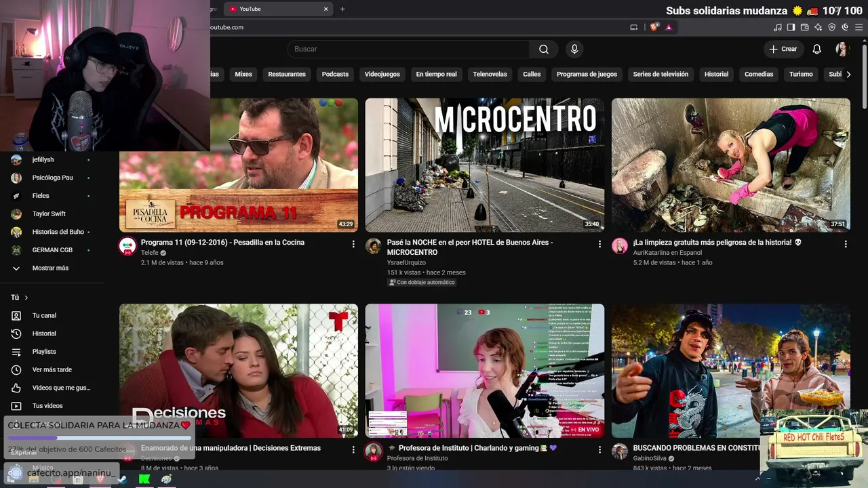Select the Turismo filter chip
868x488 pixels.
point(801,75)
